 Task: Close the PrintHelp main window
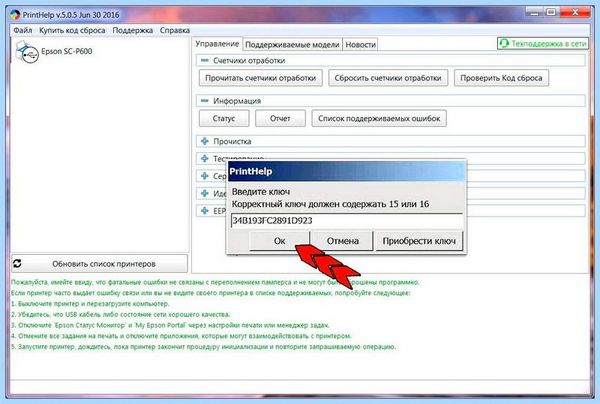(575, 13)
